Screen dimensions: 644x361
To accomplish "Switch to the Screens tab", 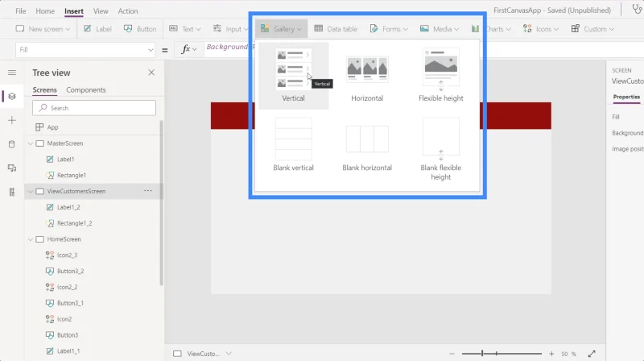I will [44, 90].
